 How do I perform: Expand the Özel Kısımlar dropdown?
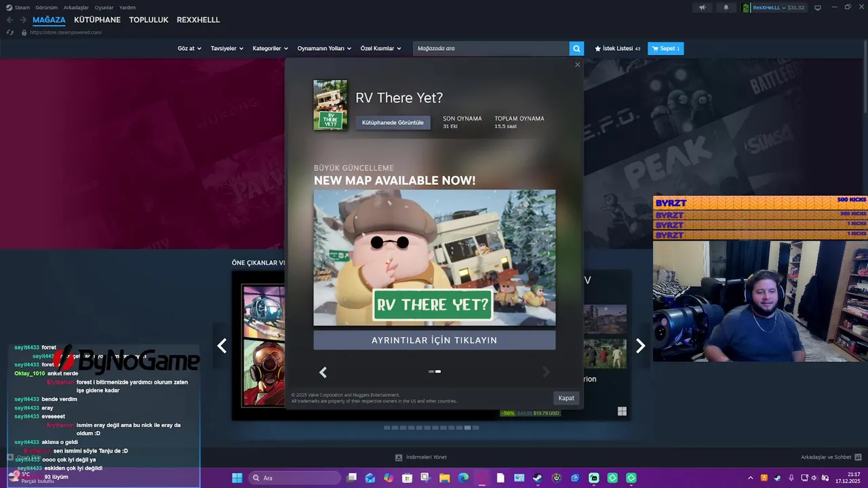coord(380,48)
